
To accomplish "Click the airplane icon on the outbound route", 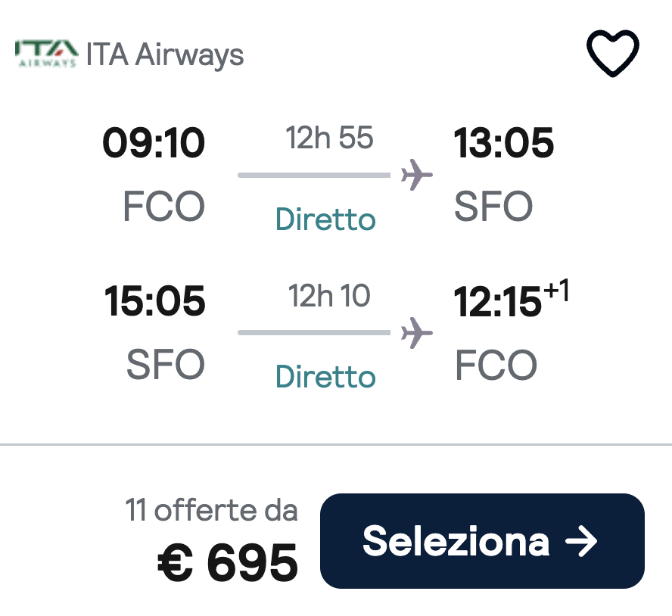I will click(415, 173).
